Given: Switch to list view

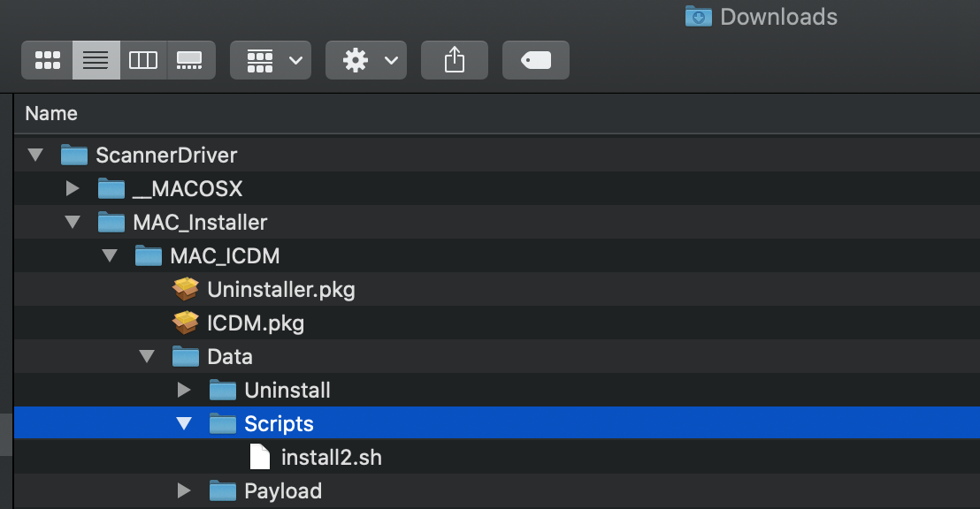Looking at the screenshot, I should 96,60.
